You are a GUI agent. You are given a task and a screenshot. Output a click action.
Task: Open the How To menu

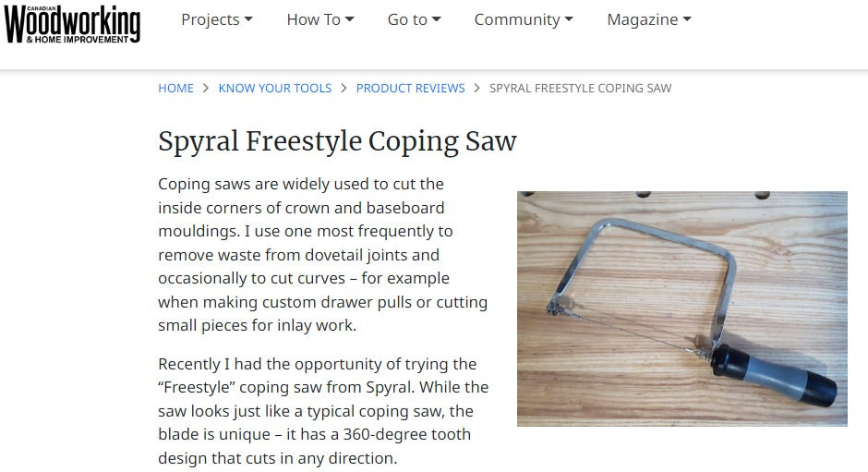click(x=319, y=19)
